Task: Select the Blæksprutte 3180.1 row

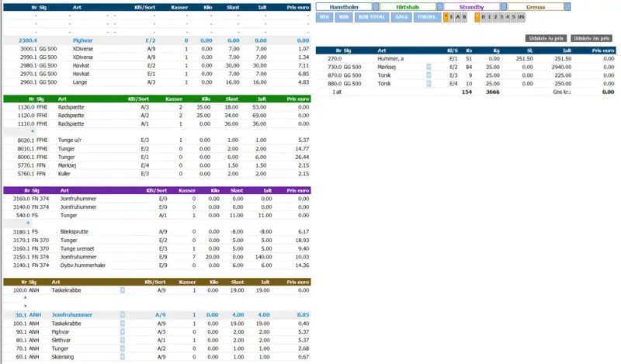Action: click(x=157, y=231)
